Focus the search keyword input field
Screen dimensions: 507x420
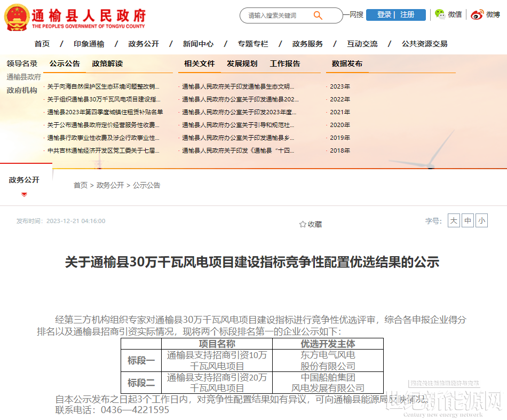(278, 15)
